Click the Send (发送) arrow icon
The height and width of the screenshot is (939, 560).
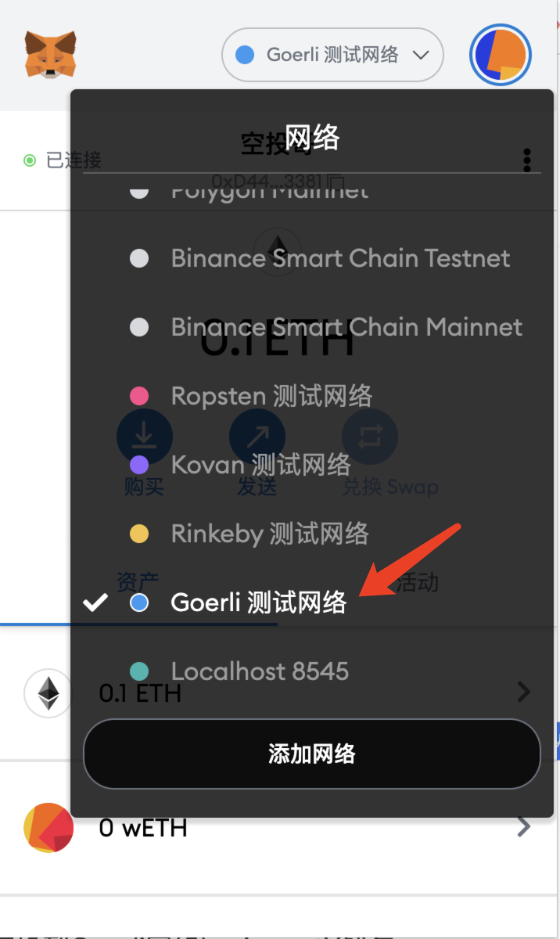click(x=257, y=437)
